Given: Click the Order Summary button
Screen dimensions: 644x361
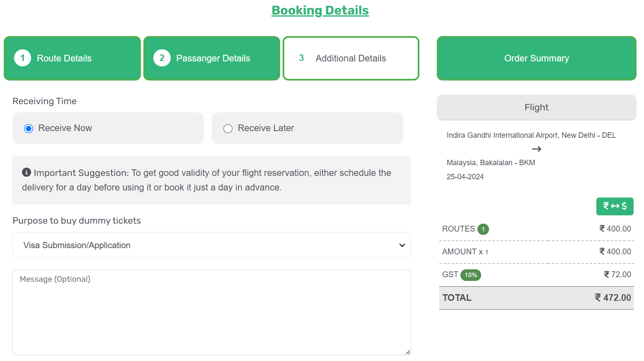Looking at the screenshot, I should 537,58.
